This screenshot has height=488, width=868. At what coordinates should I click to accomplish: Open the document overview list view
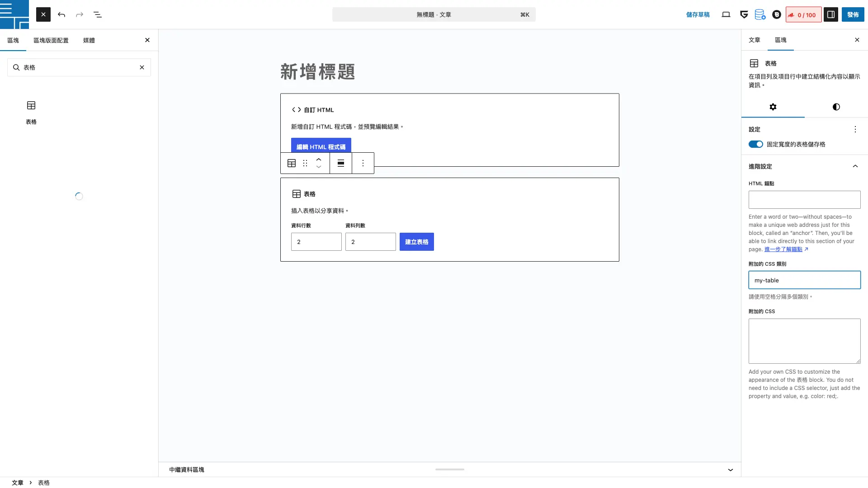[98, 14]
